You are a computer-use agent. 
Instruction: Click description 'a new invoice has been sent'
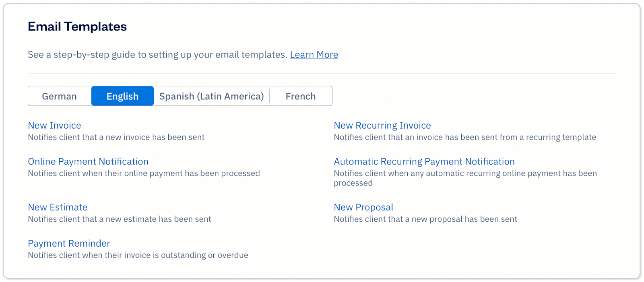pos(116,138)
